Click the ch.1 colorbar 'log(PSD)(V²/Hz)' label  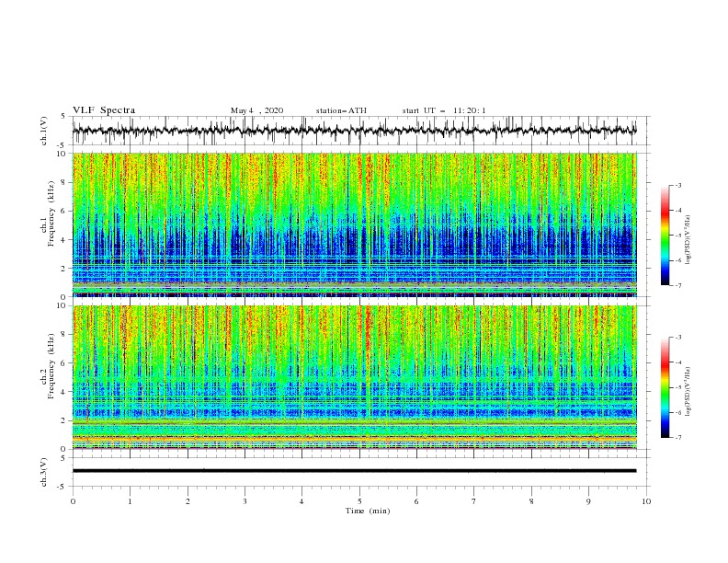tap(688, 240)
